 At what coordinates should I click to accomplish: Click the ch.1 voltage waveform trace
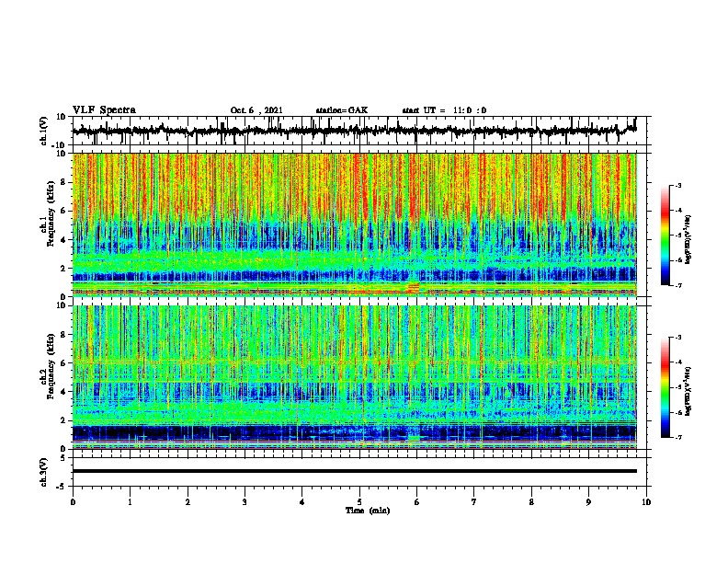(355, 131)
